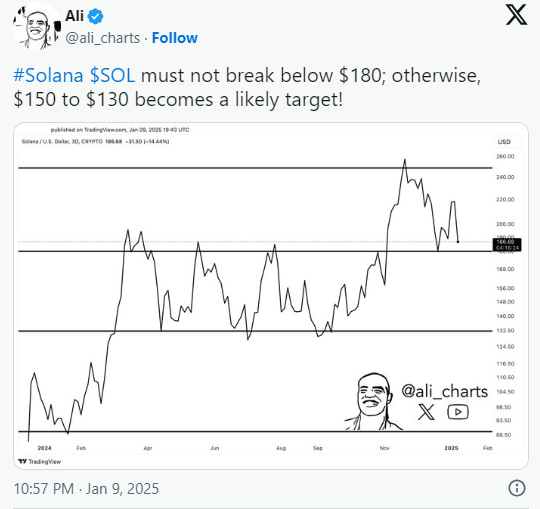Open the tweet info icon

(517, 488)
